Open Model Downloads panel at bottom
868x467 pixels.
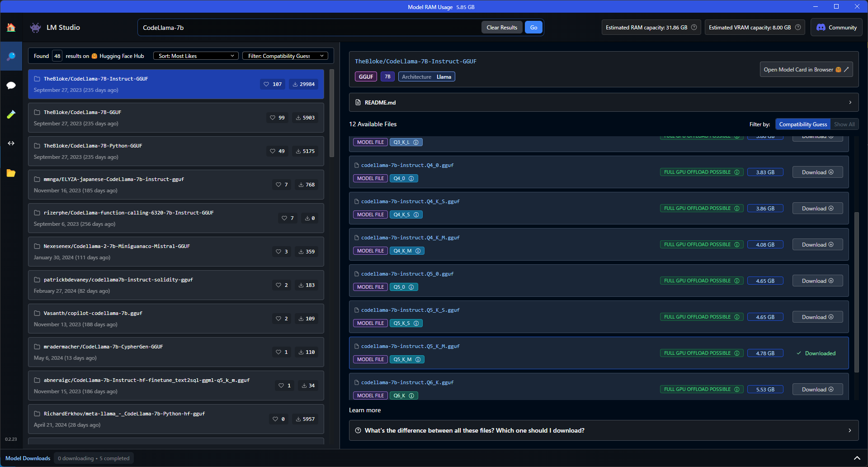point(28,458)
